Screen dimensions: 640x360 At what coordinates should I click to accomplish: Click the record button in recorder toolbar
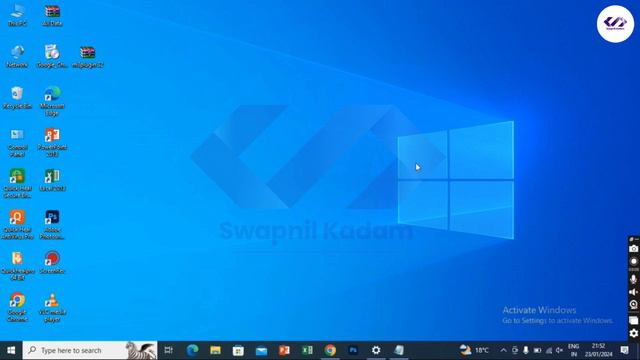633,261
